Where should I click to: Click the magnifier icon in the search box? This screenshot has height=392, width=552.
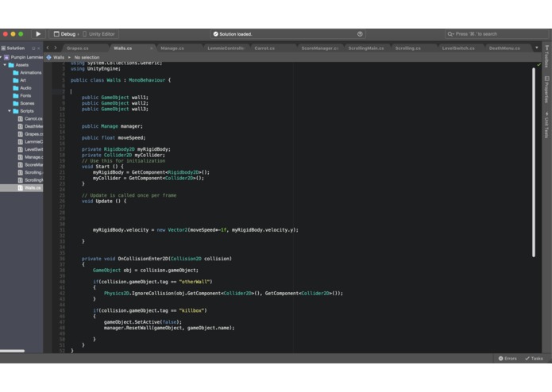point(450,34)
